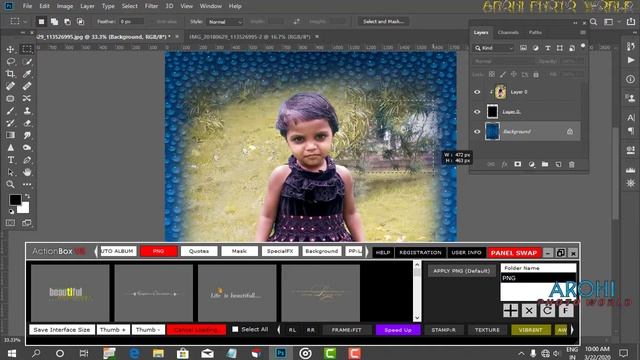The width and height of the screenshot is (640, 360).
Task: Click the PANEL SWAP button
Action: 514,253
